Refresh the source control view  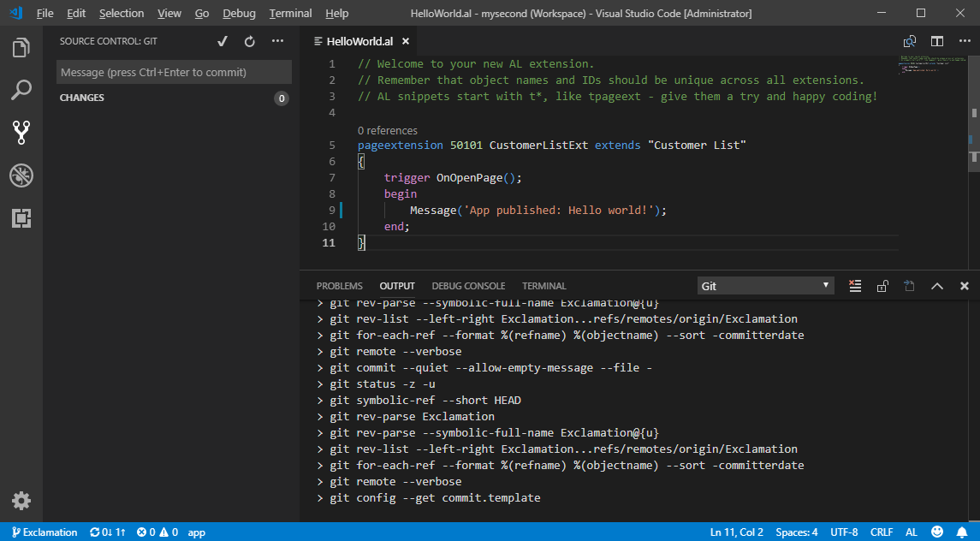point(250,41)
